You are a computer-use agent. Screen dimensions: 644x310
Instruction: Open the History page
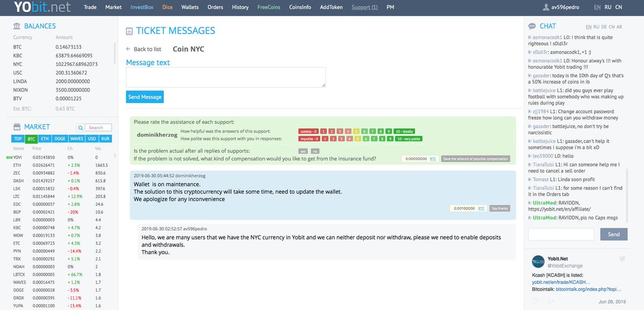click(x=240, y=8)
